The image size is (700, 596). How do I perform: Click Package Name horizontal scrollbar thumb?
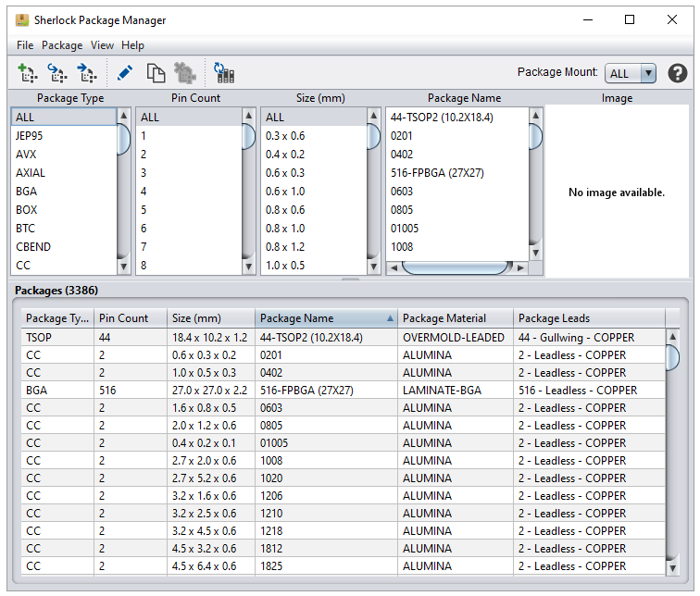coord(456,267)
